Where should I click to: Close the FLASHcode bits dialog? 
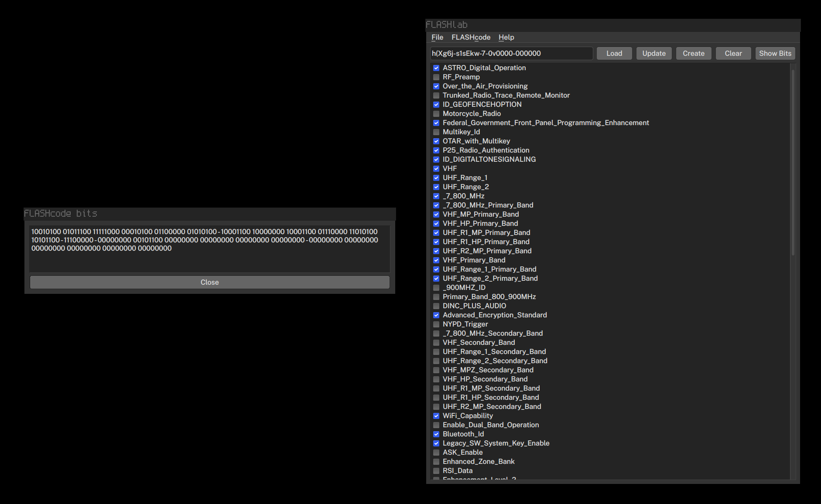tap(209, 282)
